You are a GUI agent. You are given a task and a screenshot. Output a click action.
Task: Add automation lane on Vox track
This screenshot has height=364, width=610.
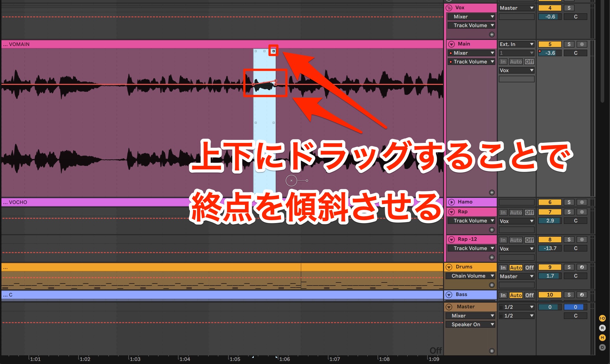click(492, 34)
